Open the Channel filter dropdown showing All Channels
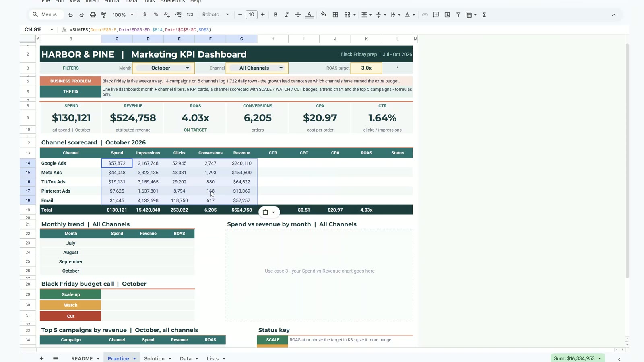 [257, 68]
